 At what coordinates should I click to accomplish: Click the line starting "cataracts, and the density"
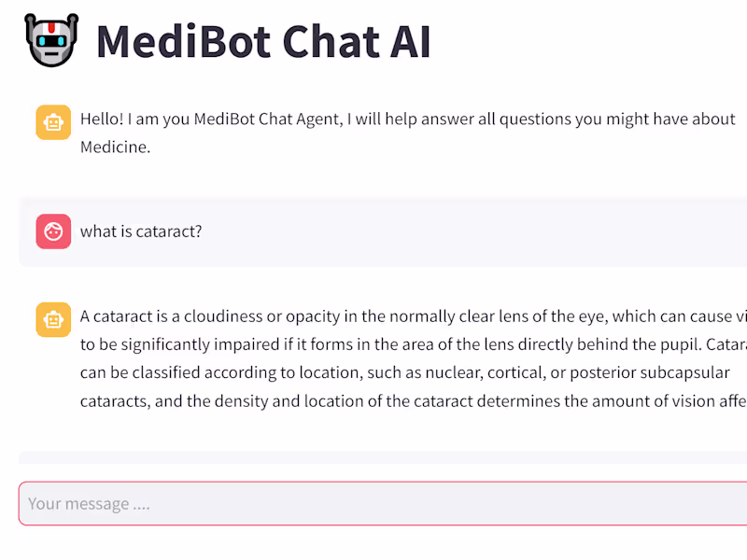[402, 401]
